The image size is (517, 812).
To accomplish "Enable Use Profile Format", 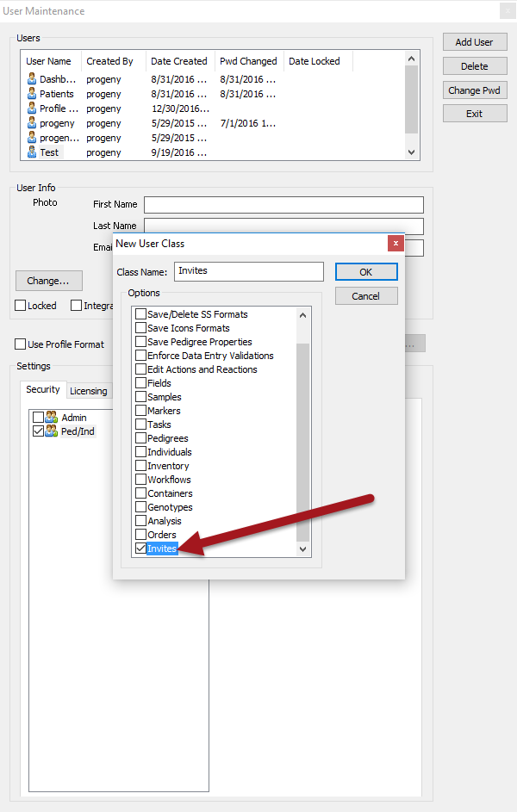I will click(21, 344).
